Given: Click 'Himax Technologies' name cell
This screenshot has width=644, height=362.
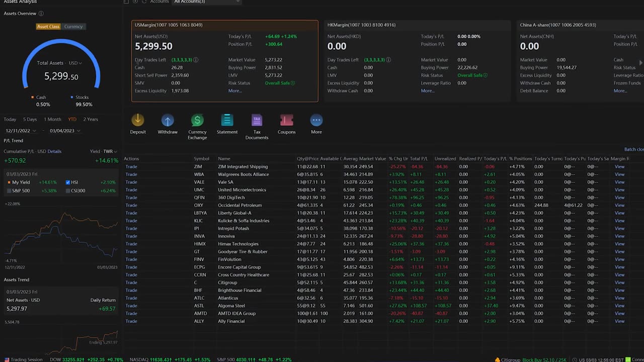Looking at the screenshot, I should 238,244.
